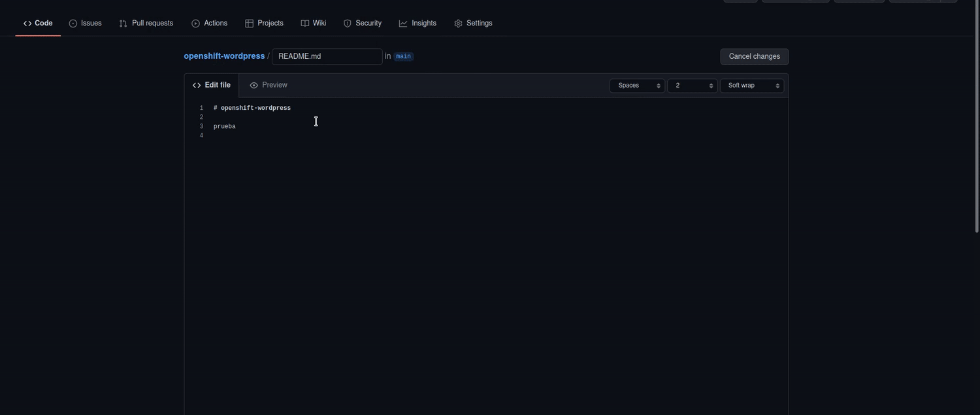Click the page vertical scrollbar
Viewport: 980px width, 415px height.
pyautogui.click(x=977, y=116)
